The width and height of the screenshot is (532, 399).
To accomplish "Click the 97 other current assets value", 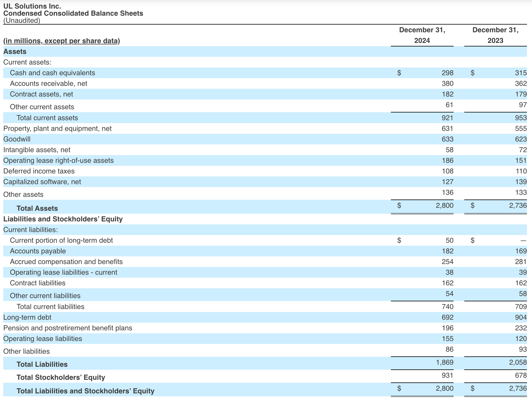I will 523,105.
